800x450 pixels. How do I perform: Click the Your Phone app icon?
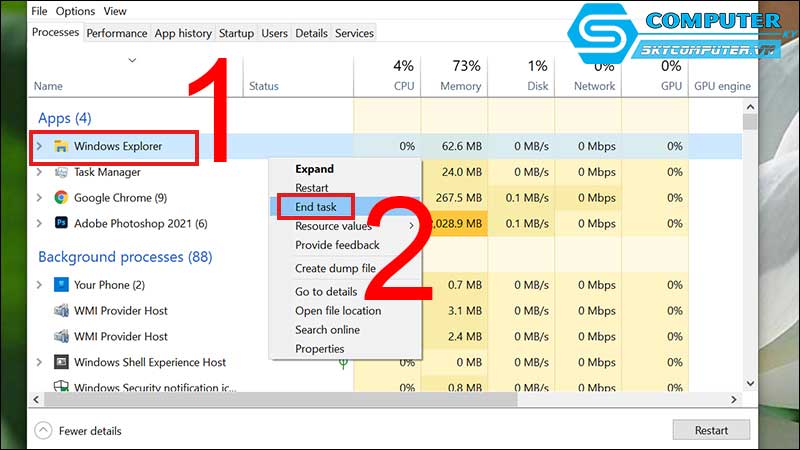(x=61, y=285)
